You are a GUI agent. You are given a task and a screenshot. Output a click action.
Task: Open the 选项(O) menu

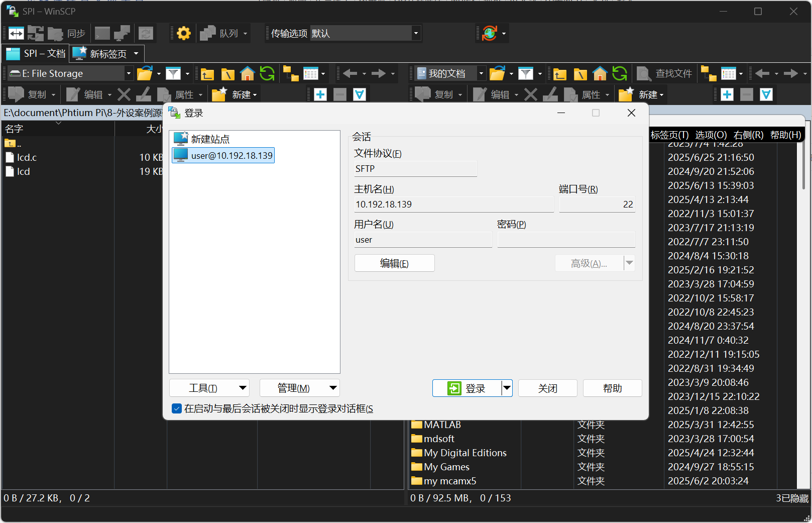711,135
